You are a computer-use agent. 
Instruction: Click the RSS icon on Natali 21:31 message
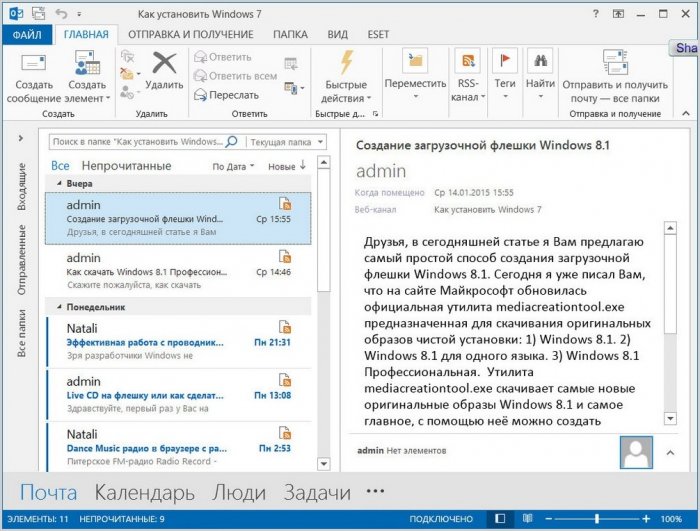coord(285,327)
